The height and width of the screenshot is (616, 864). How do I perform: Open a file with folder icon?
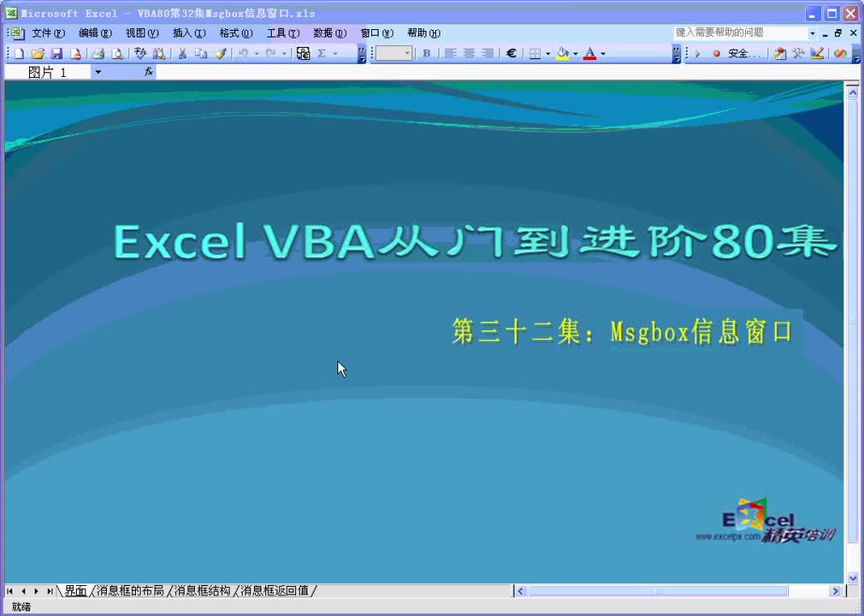pyautogui.click(x=38, y=53)
